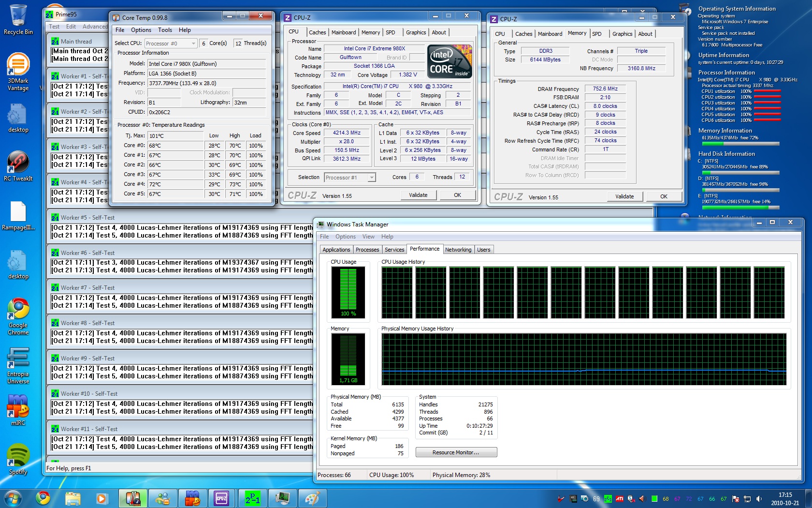This screenshot has height=508, width=812.
Task: Open the mIRC desktop shortcut
Action: tap(18, 410)
